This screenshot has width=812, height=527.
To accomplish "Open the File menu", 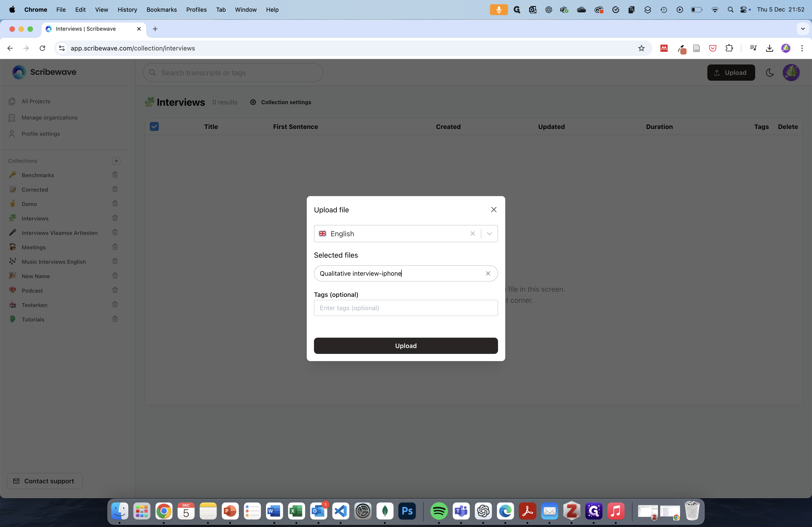I will (61, 9).
